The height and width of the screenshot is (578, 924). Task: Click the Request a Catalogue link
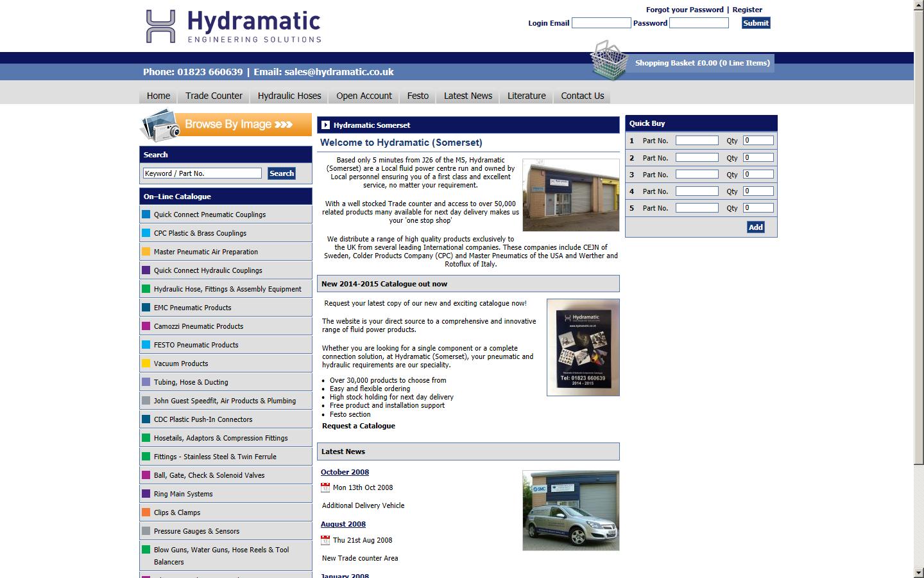click(358, 425)
